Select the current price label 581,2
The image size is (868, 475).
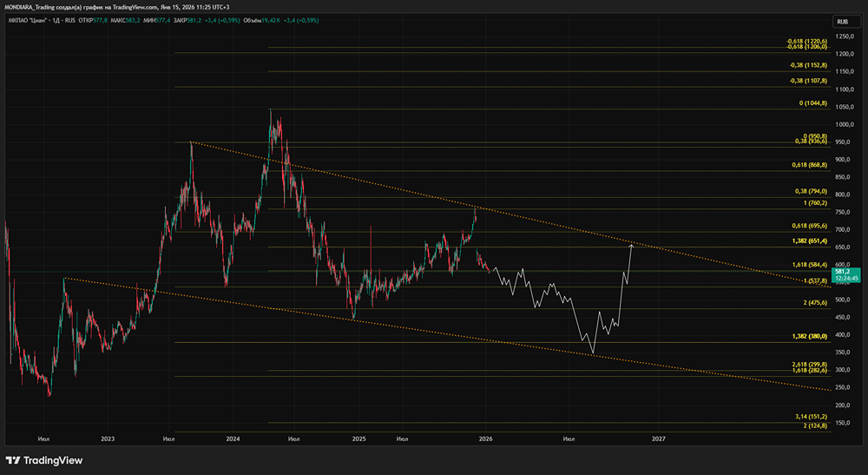[x=841, y=271]
